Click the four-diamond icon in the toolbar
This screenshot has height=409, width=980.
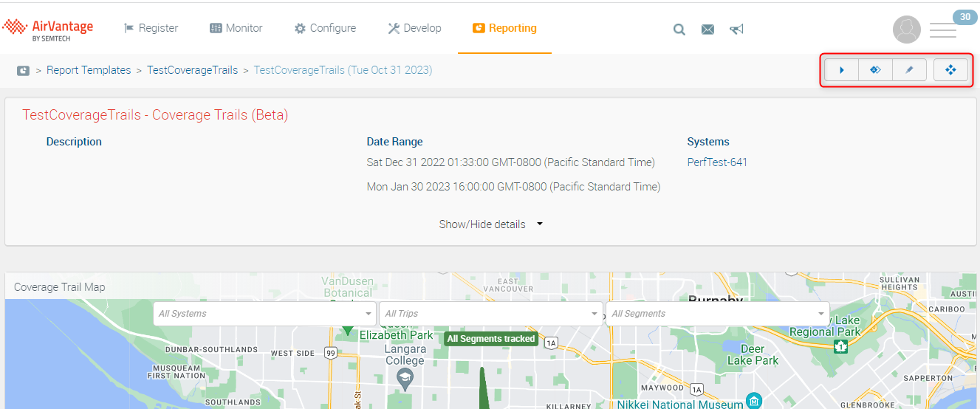coord(950,70)
